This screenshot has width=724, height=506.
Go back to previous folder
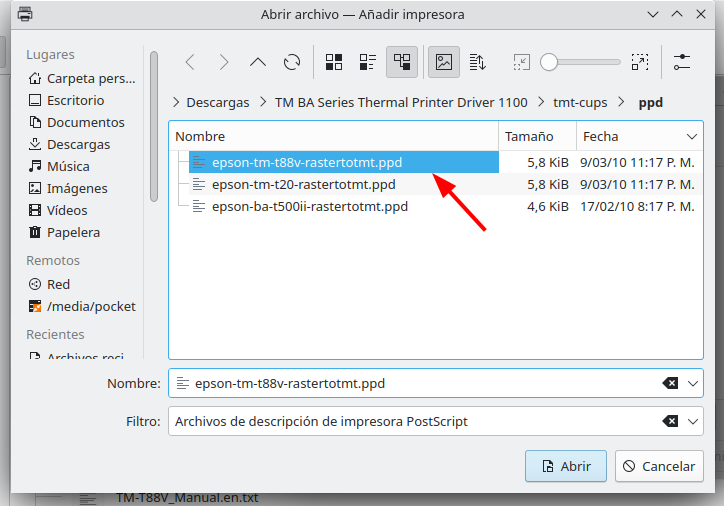190,62
